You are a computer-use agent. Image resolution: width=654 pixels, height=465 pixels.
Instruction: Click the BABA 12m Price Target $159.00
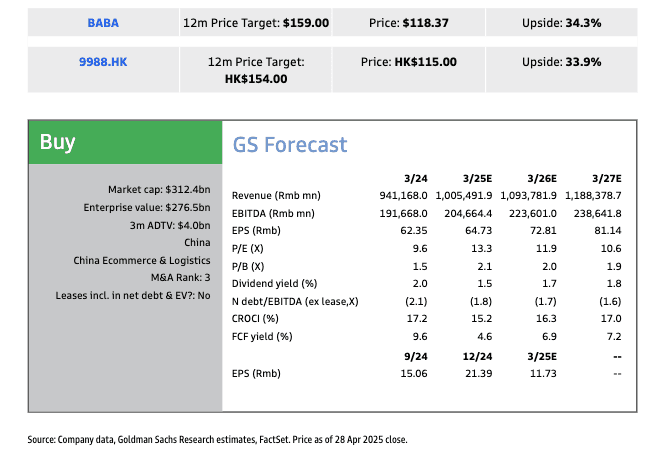(256, 22)
